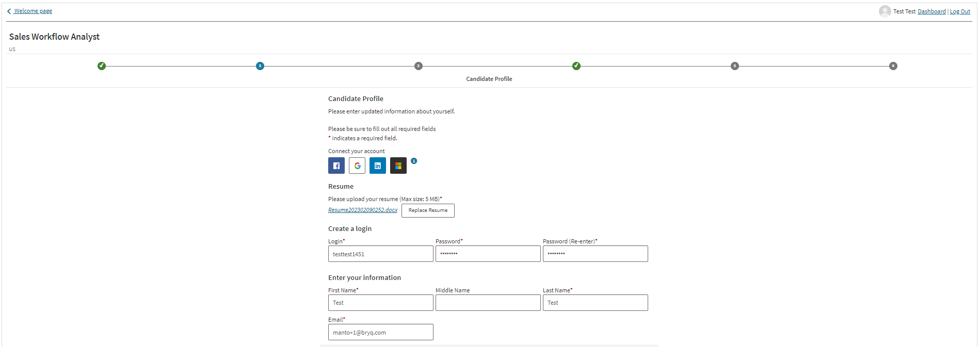Click the first completed step checkmark
980x347 pixels.
[x=102, y=66]
